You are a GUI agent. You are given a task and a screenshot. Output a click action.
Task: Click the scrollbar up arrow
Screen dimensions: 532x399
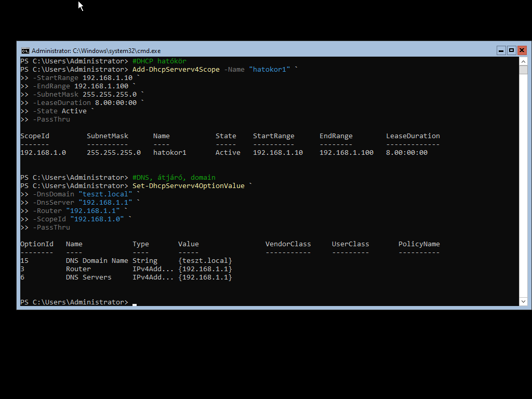(x=523, y=61)
